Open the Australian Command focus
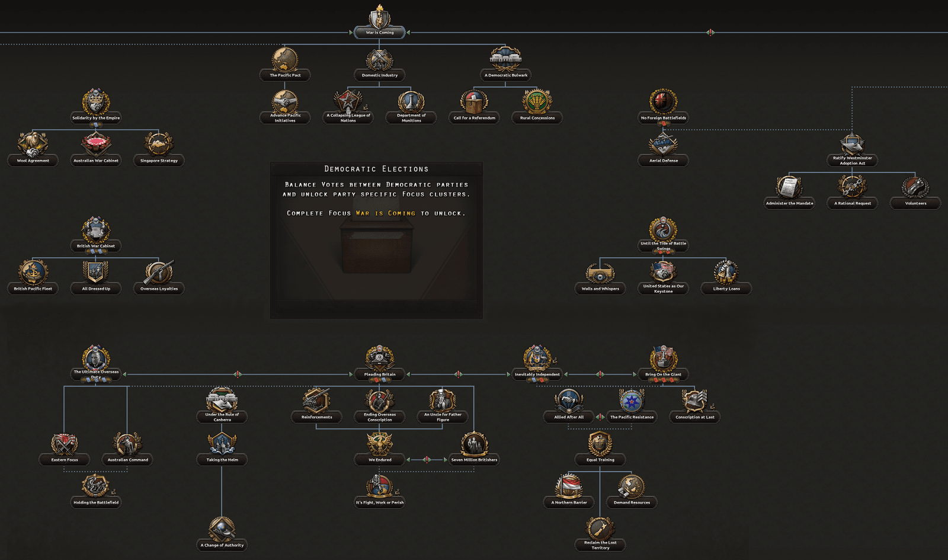 (x=127, y=449)
